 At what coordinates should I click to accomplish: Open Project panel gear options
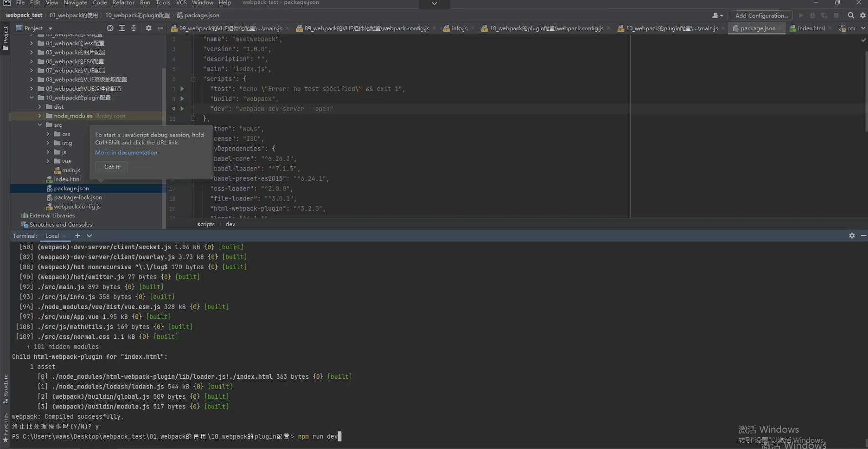149,28
